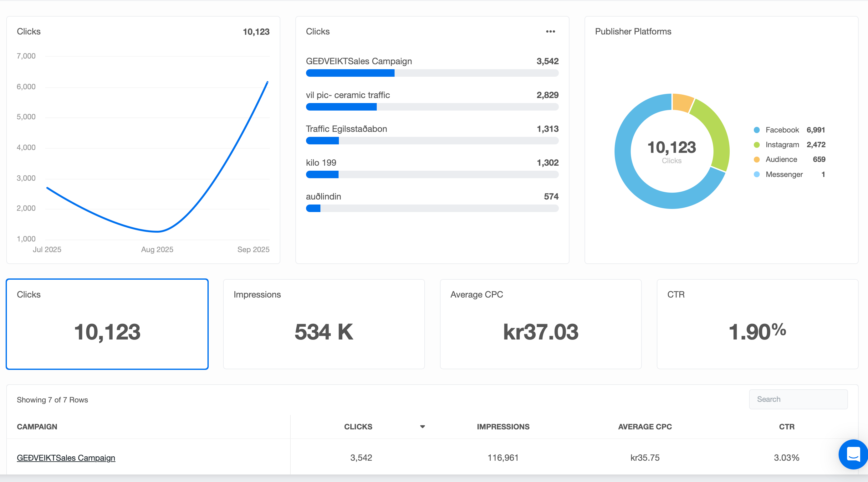868x482 pixels.
Task: Sort table by CTR column header
Action: point(786,427)
